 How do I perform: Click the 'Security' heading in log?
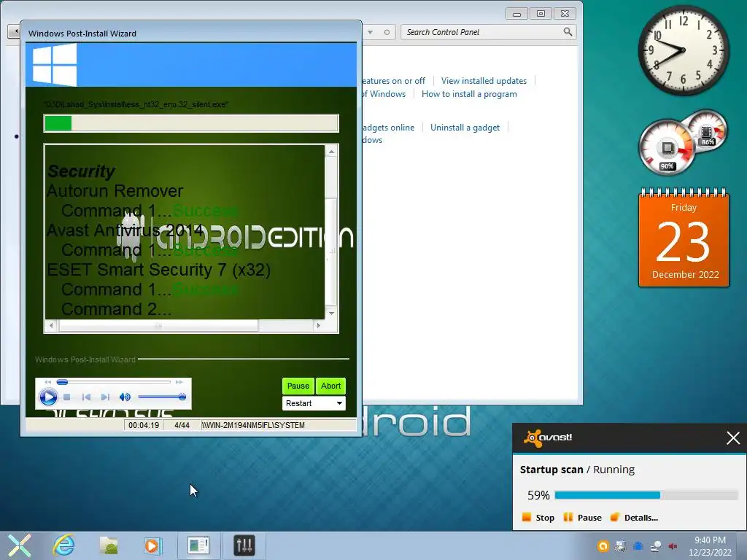82,171
